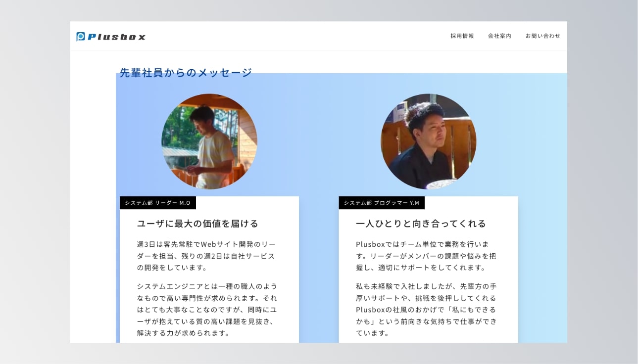The height and width of the screenshot is (364, 638).
Task: Click the paragraph starting with システムエンジニアとは
Action: tap(207, 310)
